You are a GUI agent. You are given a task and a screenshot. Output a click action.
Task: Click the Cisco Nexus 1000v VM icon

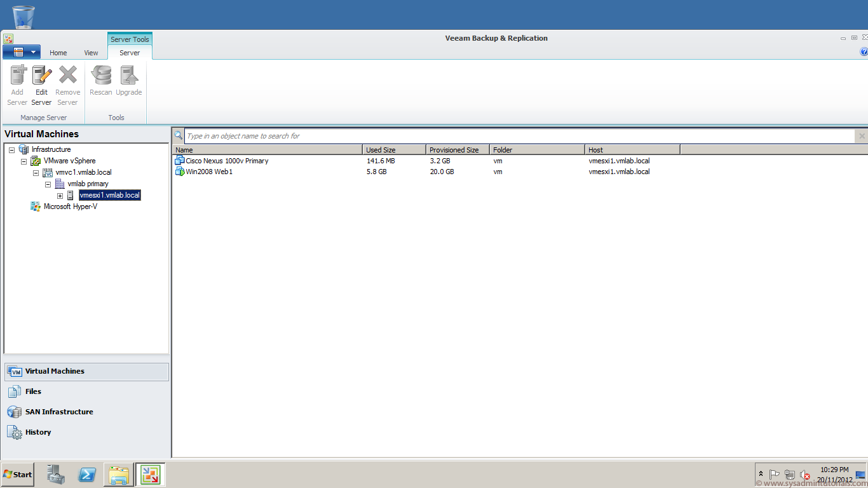pyautogui.click(x=179, y=161)
